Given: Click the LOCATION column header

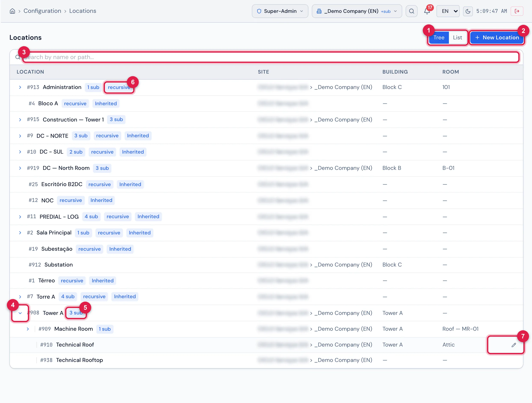Looking at the screenshot, I should point(30,72).
